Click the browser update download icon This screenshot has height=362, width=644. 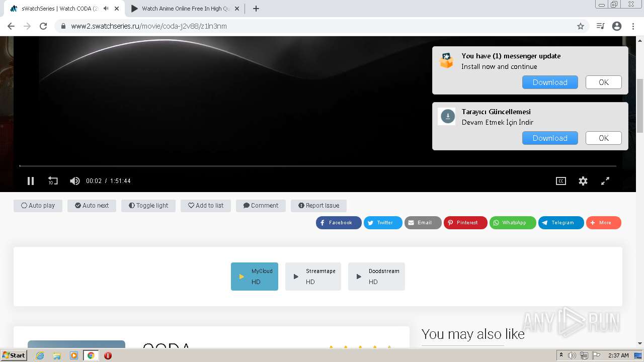447,117
